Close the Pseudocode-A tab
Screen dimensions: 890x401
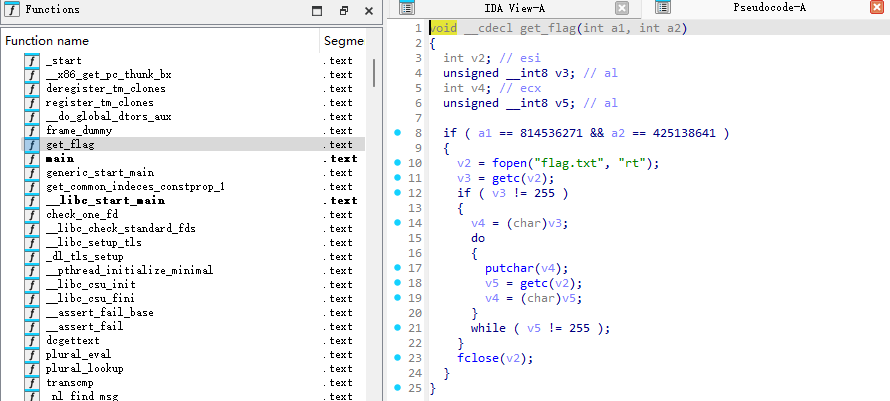pyautogui.click(x=876, y=8)
